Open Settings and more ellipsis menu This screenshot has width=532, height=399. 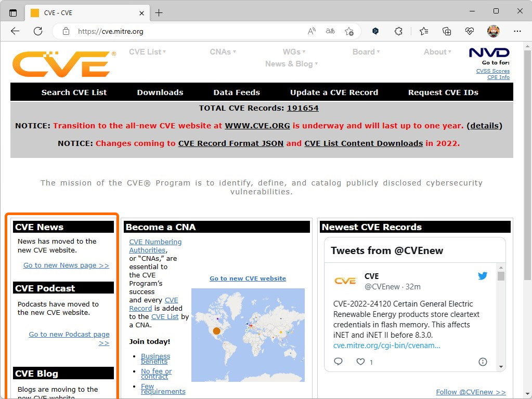coord(517,31)
